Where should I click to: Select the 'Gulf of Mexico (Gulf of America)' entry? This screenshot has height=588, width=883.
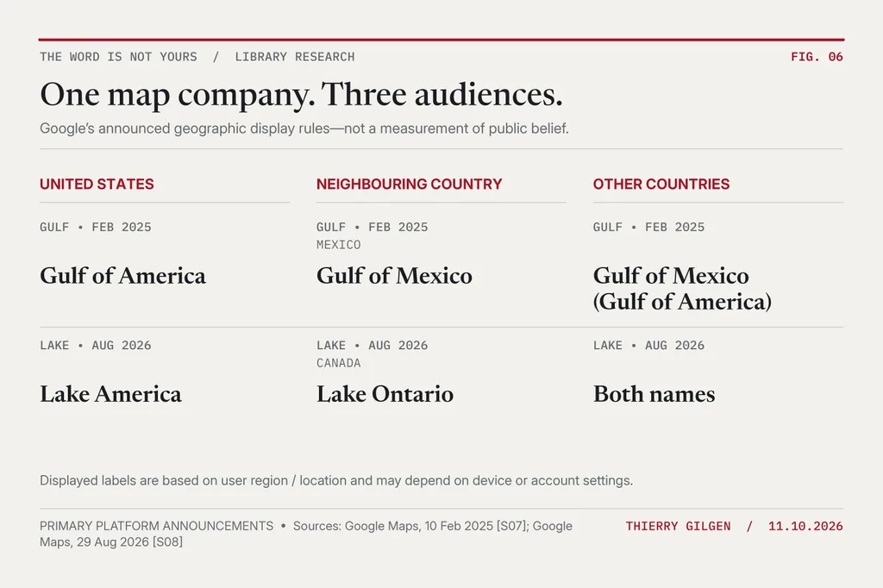tap(682, 289)
